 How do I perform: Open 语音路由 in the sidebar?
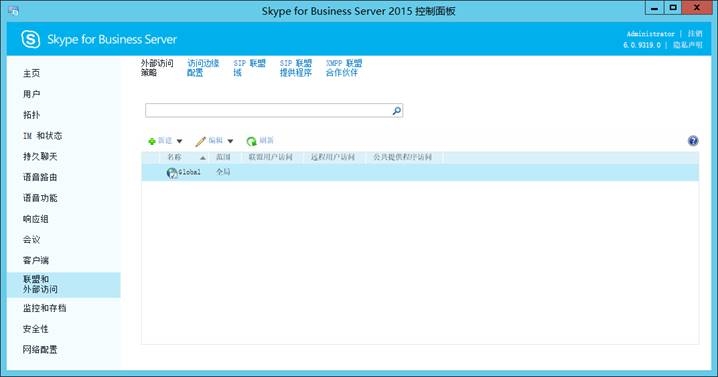40,177
